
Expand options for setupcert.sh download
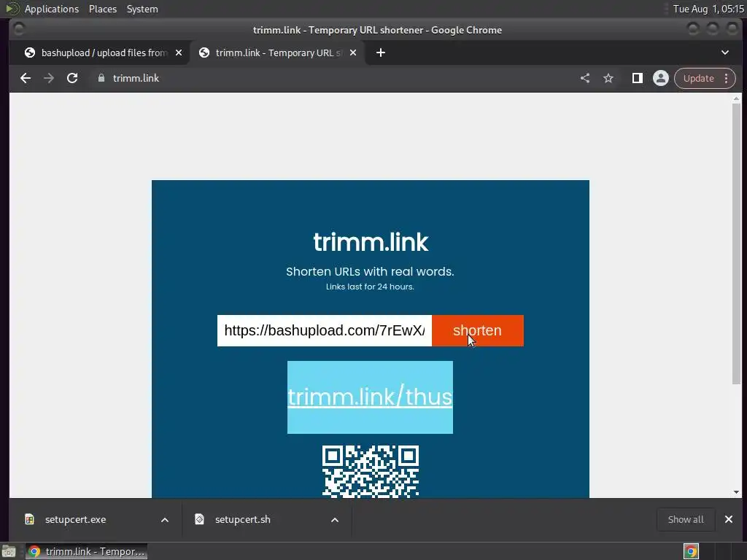click(x=335, y=520)
